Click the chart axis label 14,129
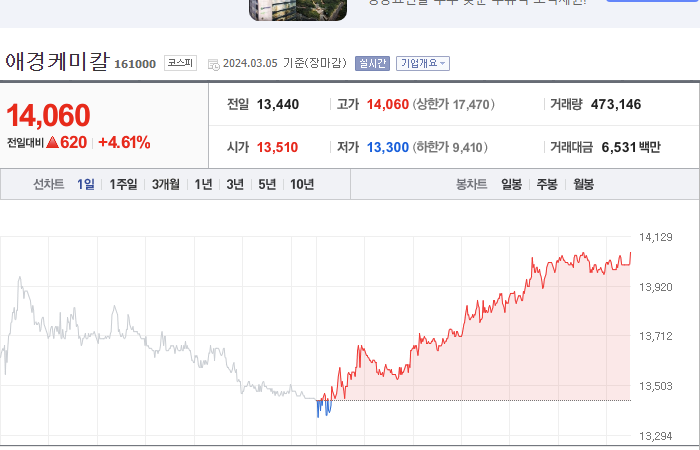The image size is (700, 450). [655, 237]
